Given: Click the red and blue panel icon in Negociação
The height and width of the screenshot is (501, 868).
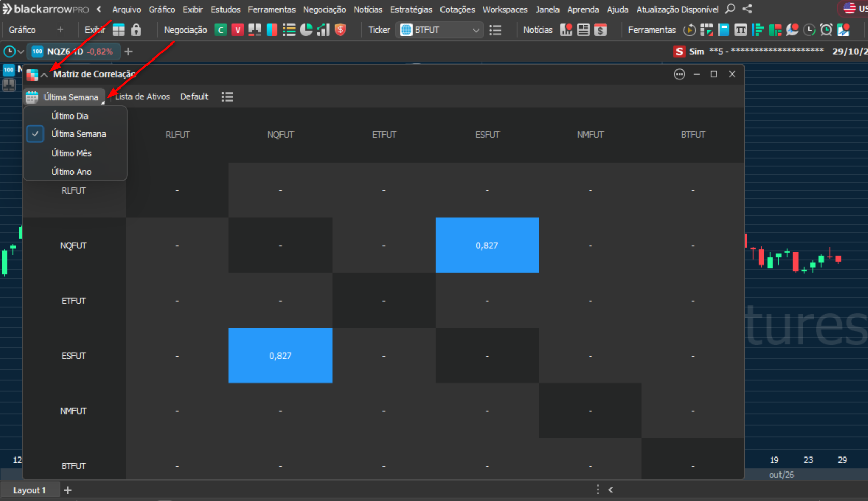Looking at the screenshot, I should [272, 30].
